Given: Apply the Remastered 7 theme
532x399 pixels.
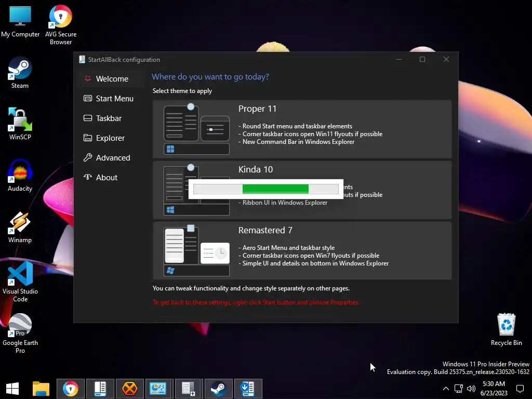Looking at the screenshot, I should click(x=302, y=250).
